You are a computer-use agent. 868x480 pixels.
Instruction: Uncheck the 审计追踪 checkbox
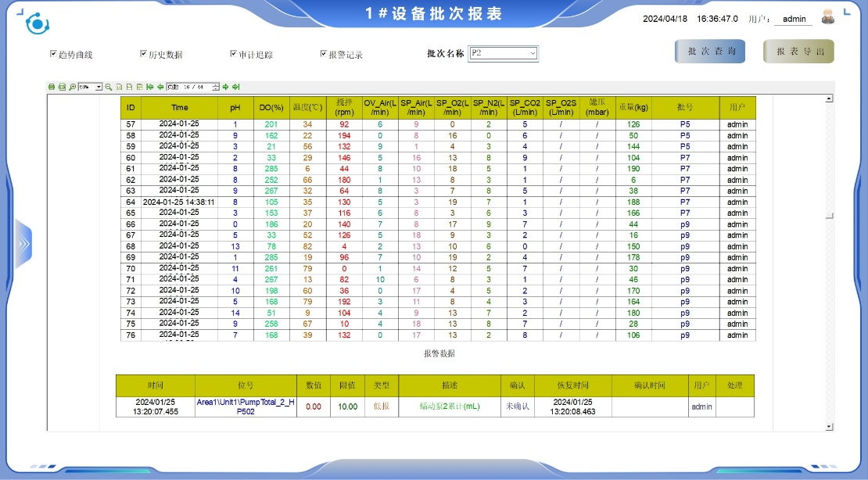233,54
